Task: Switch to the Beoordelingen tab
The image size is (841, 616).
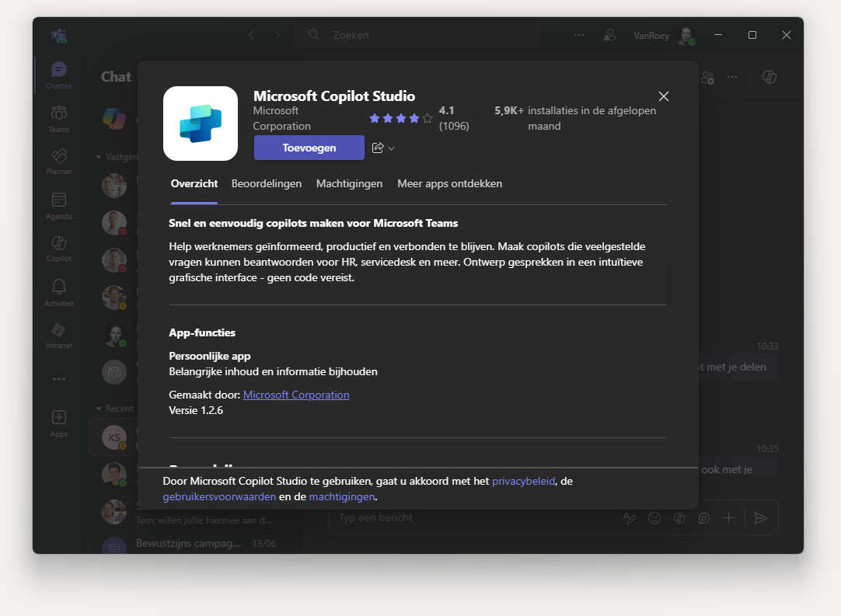Action: point(267,183)
